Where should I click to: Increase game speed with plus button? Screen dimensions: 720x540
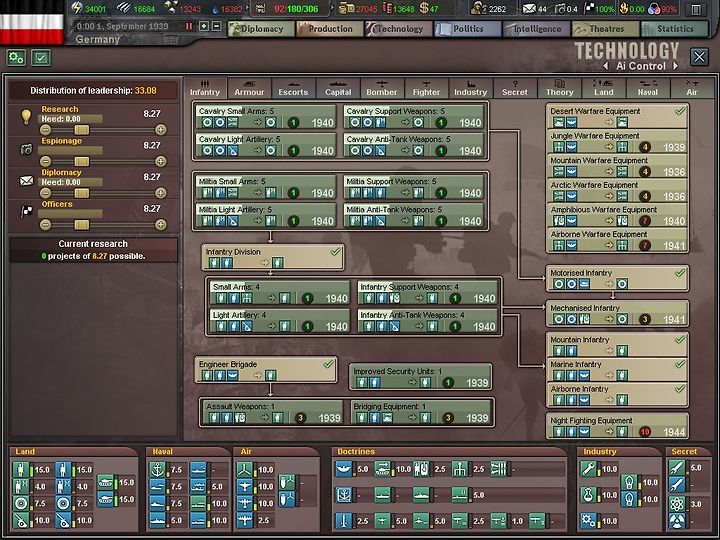coord(204,26)
